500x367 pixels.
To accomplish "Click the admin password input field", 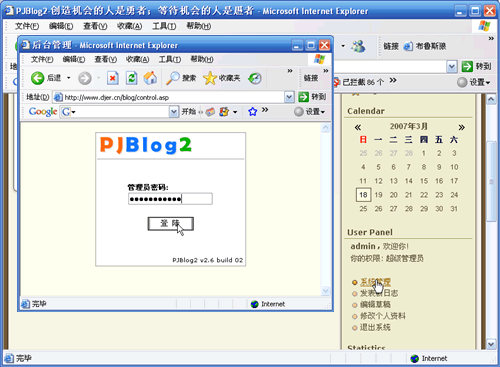I will click(170, 199).
